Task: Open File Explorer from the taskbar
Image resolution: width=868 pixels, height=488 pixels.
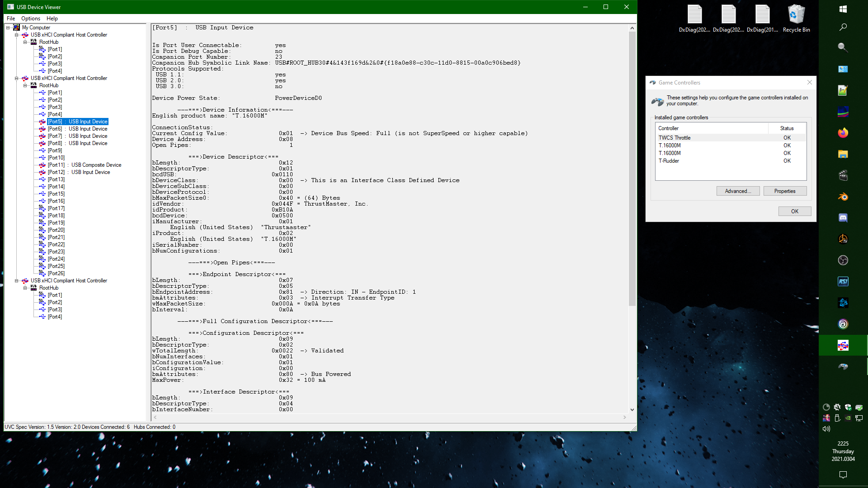Action: pos(843,154)
